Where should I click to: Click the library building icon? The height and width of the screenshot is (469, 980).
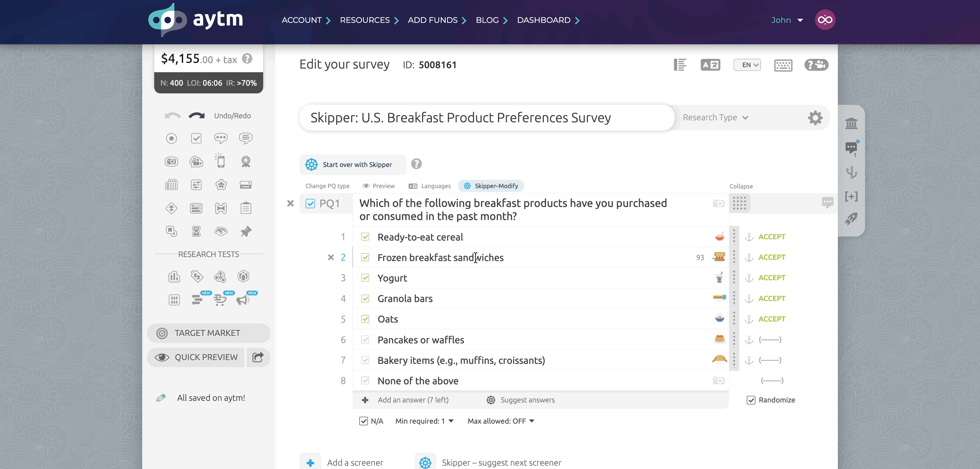(x=851, y=123)
